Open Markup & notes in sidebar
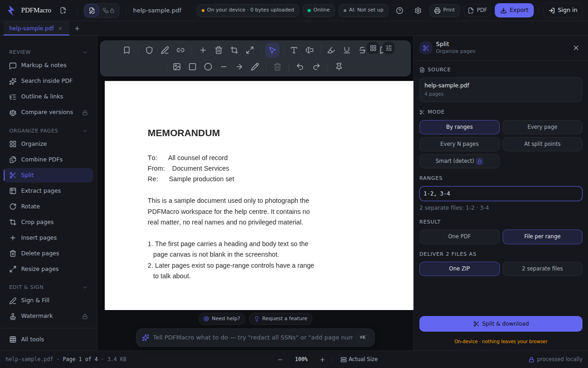Viewport: 588px width, 368px height. pos(48,65)
